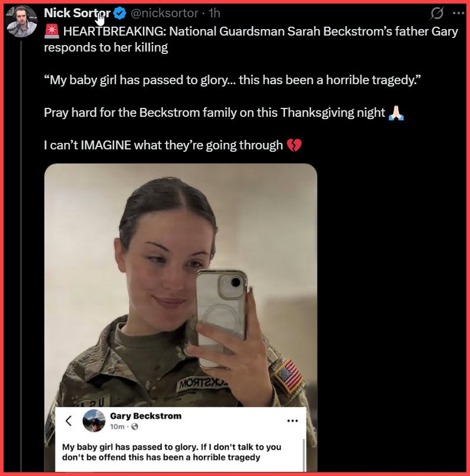Click the 10m post time label
The image size is (470, 476).
point(117,427)
